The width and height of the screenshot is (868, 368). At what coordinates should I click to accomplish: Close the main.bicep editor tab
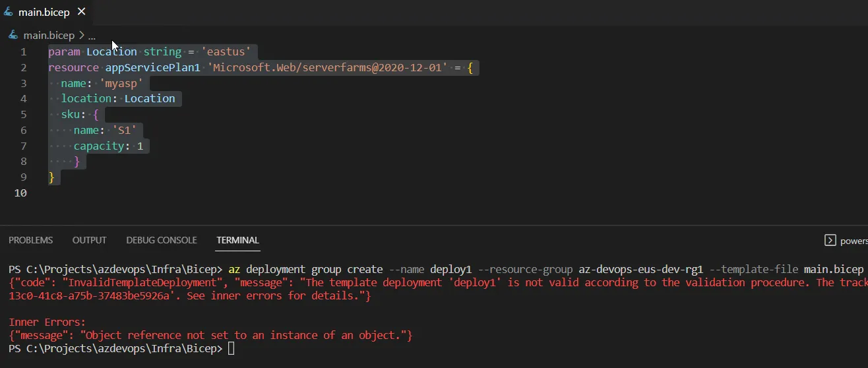click(x=81, y=12)
